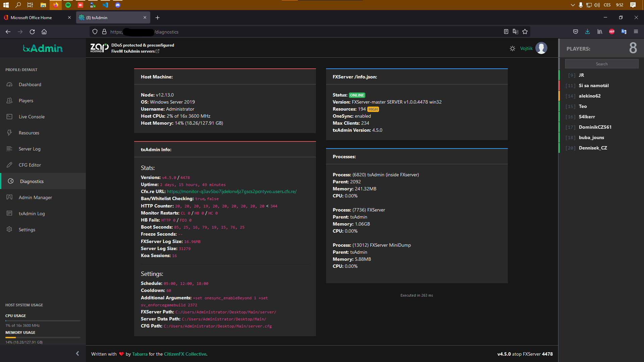Go to the Resources page in the sidebar
The image size is (644, 362).
pos(29,133)
